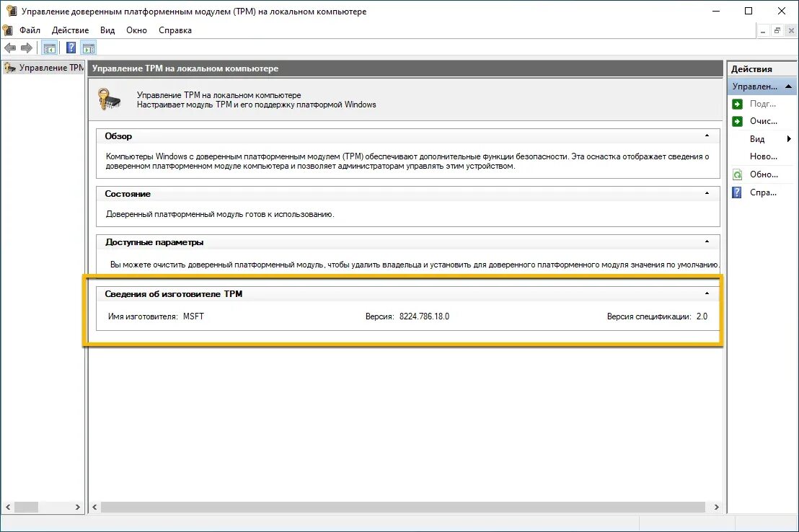Click the Управление TPM на локальном компьютере banner

pos(406,68)
